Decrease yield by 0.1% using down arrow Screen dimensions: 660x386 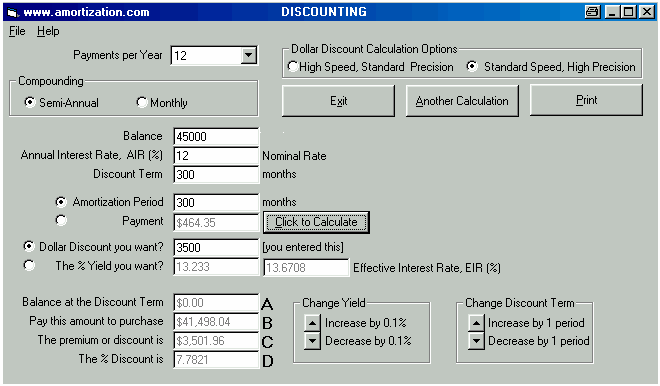tap(312, 341)
